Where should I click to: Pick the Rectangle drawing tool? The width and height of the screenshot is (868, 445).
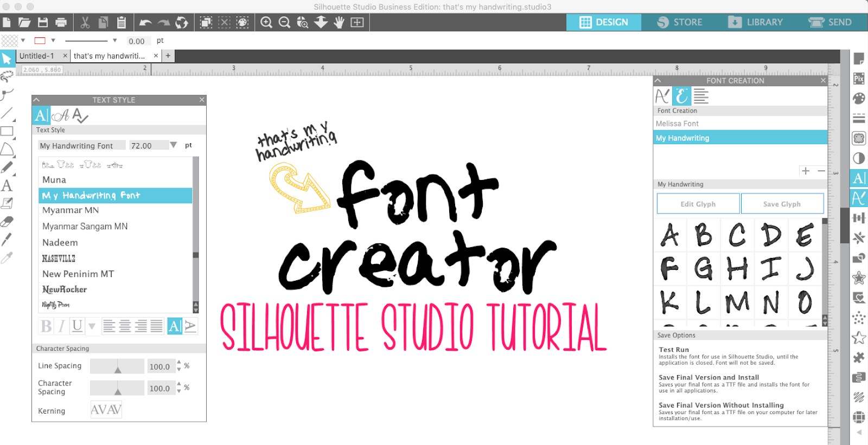[7, 131]
